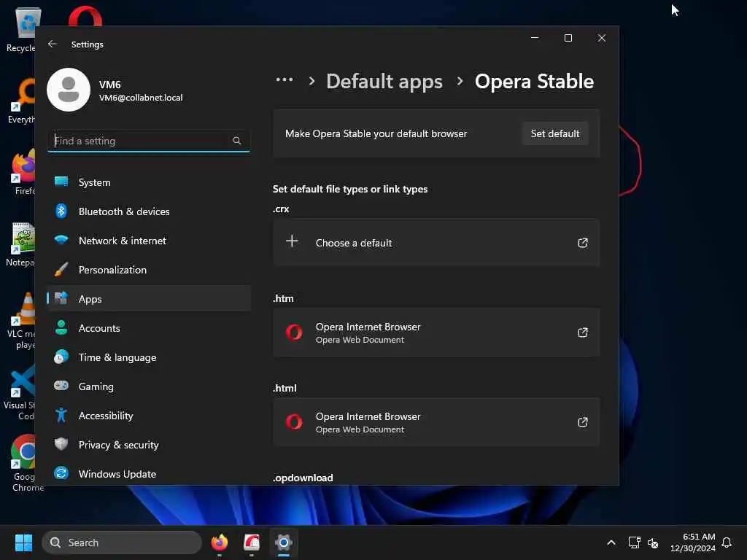Open Gaming settings category
Viewport: 747px width, 560px height.
149,386
